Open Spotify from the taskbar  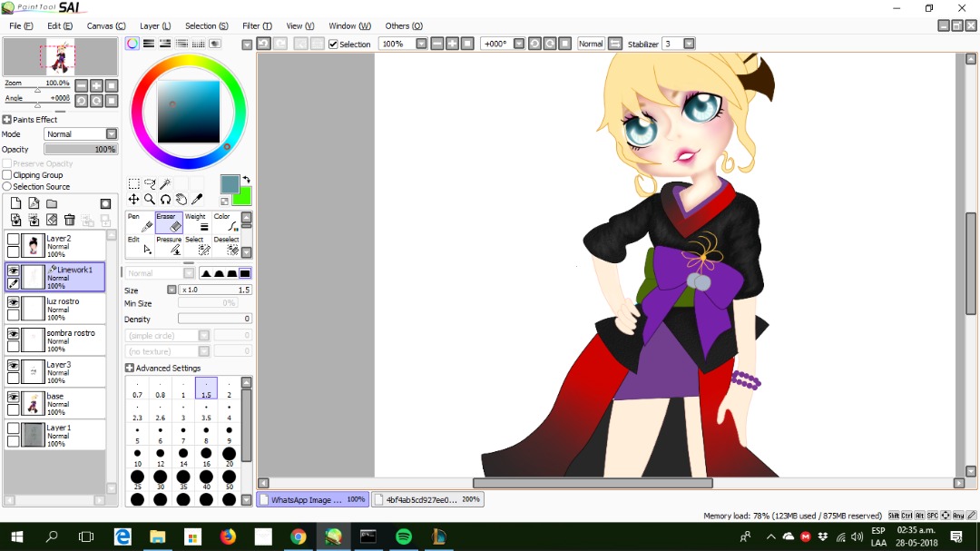(404, 536)
